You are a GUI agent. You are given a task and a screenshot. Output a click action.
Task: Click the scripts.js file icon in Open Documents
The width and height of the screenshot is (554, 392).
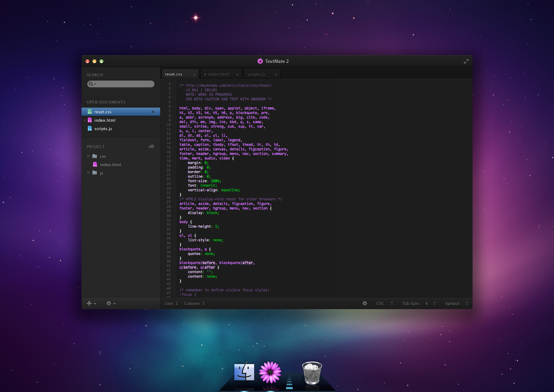click(90, 129)
